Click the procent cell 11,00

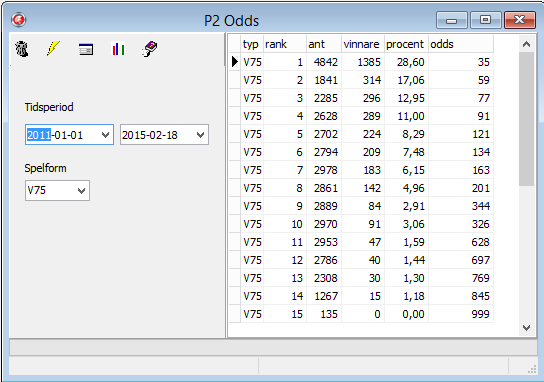(407, 116)
